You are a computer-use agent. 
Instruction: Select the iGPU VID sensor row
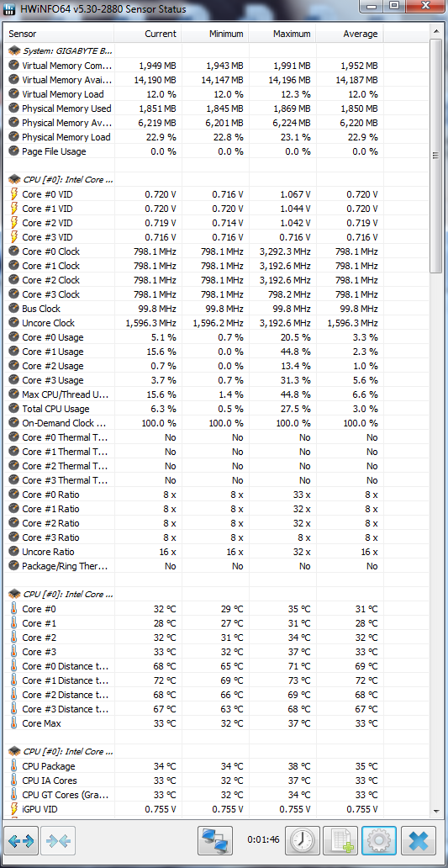click(x=193, y=809)
